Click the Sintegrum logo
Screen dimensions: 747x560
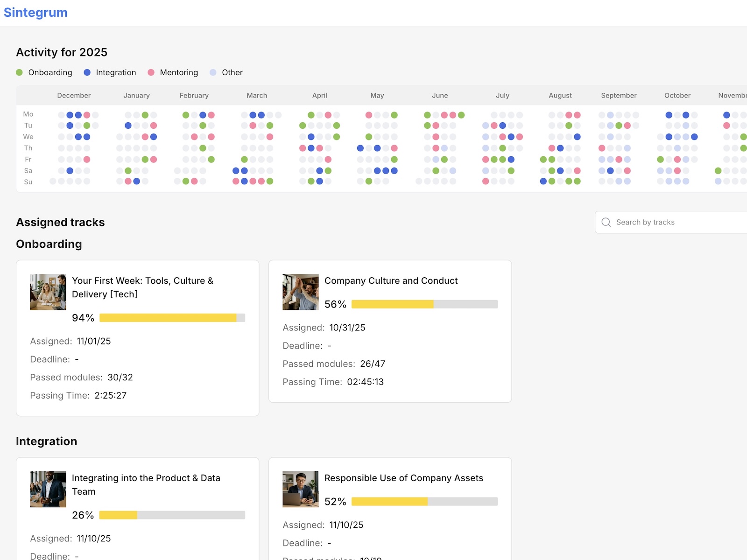coord(35,13)
